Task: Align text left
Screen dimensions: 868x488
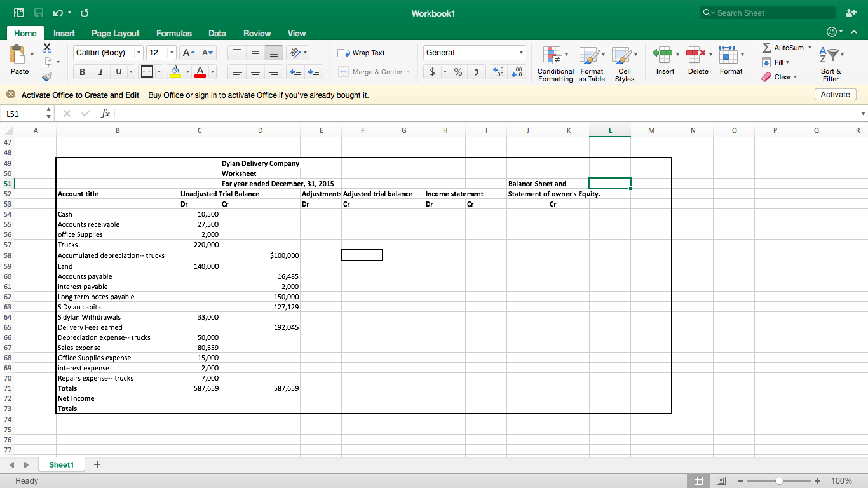Action: (x=236, y=72)
